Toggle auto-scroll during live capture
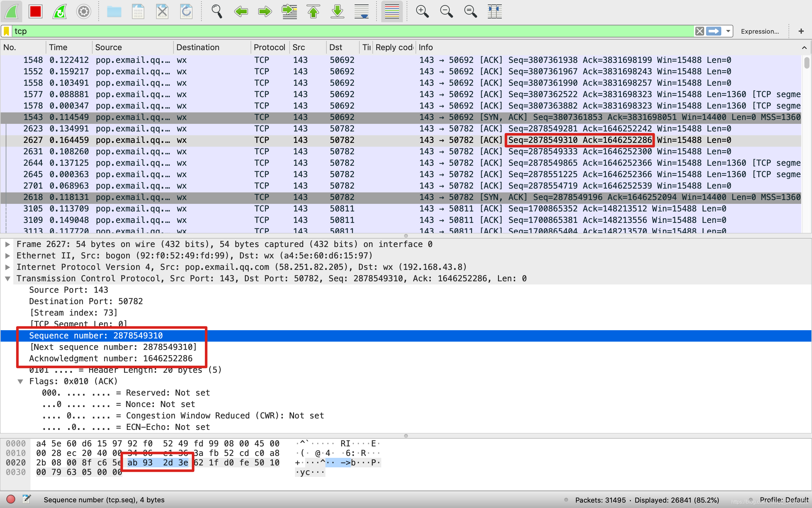The width and height of the screenshot is (812, 508). pos(362,11)
